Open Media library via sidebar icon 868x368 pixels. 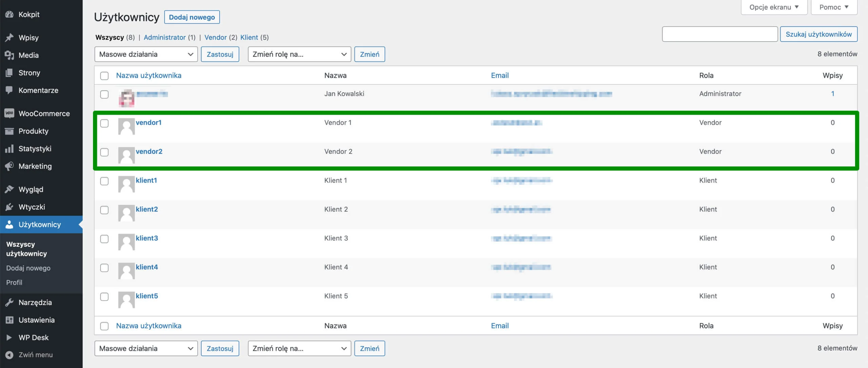[9, 55]
